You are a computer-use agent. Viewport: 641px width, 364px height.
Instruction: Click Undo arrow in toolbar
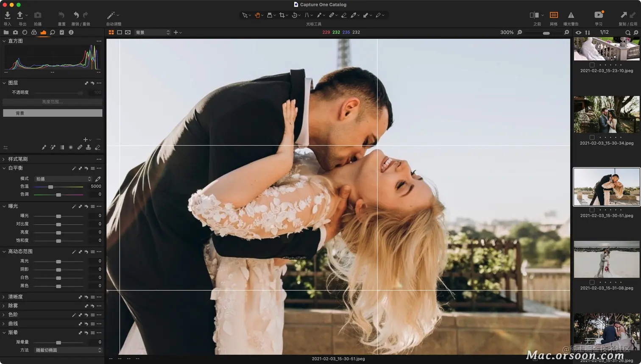coord(76,15)
